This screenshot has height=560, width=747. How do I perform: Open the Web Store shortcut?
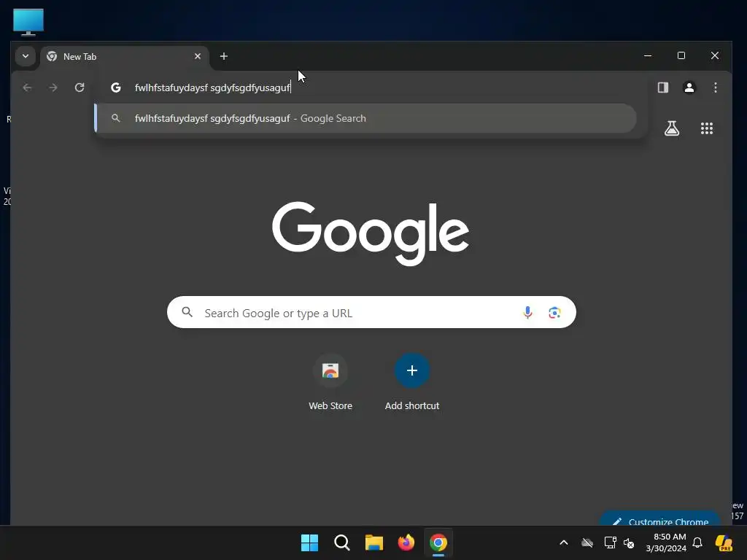[330, 382]
